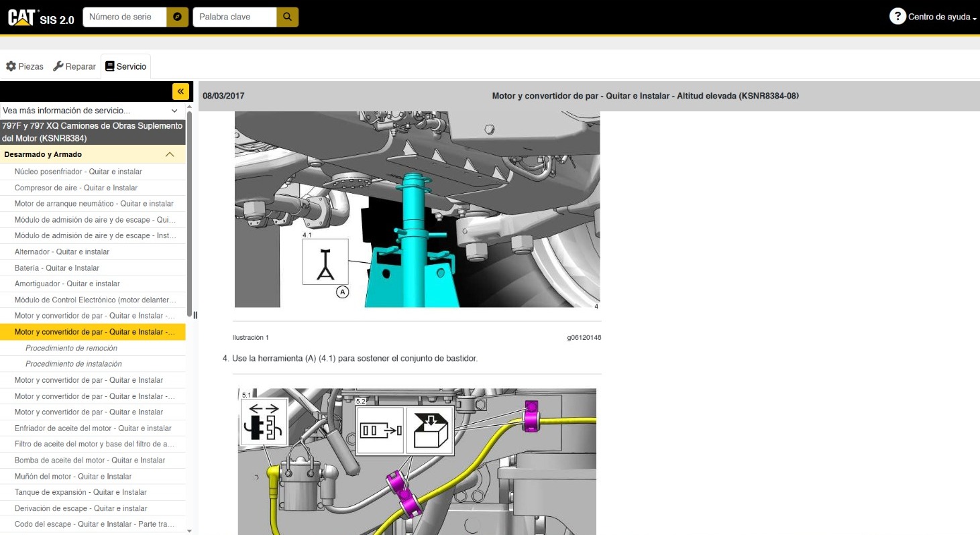Screen dimensions: 980x535
Task: Click the CAT logo in the header
Action: pyautogui.click(x=21, y=17)
